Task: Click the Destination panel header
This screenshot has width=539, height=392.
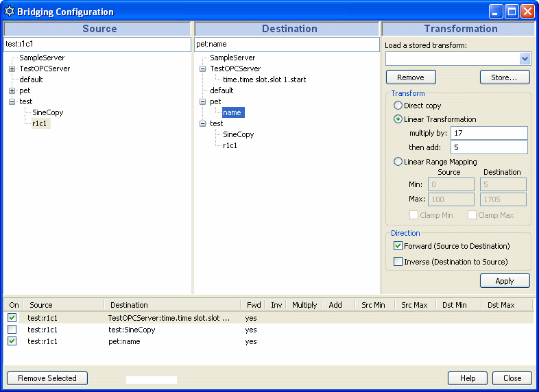Action: 287,29
